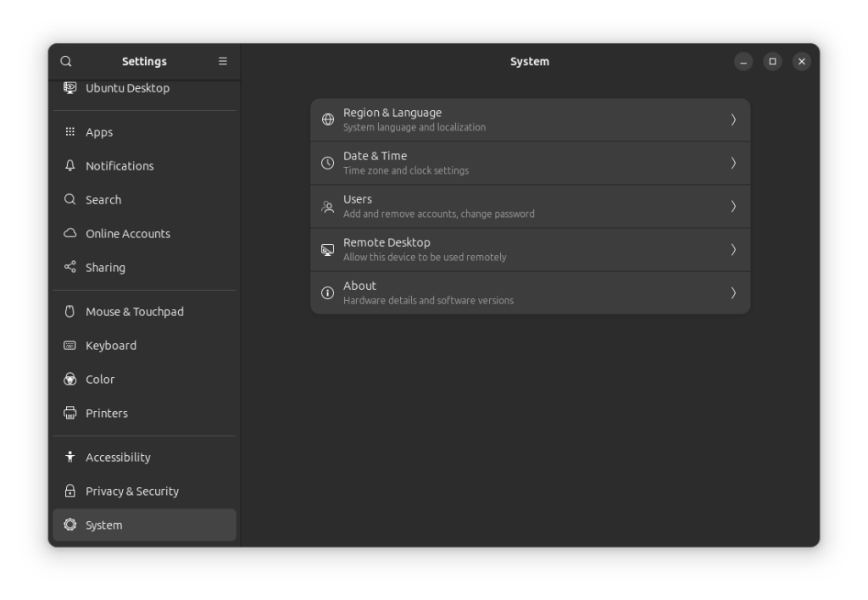Go to Accessibility settings
The height and width of the screenshot is (600, 868).
(118, 458)
